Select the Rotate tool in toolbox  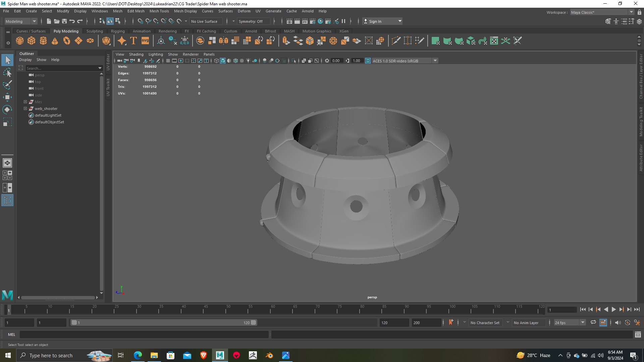(7, 110)
